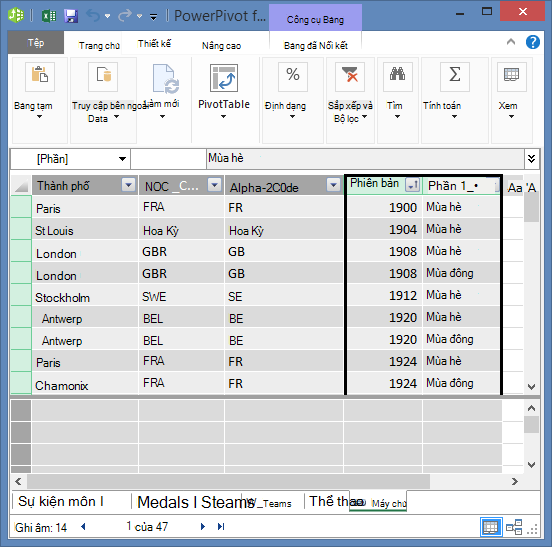The width and height of the screenshot is (552, 547).
Task: Click the Tìm binoculars icon
Action: click(x=397, y=76)
